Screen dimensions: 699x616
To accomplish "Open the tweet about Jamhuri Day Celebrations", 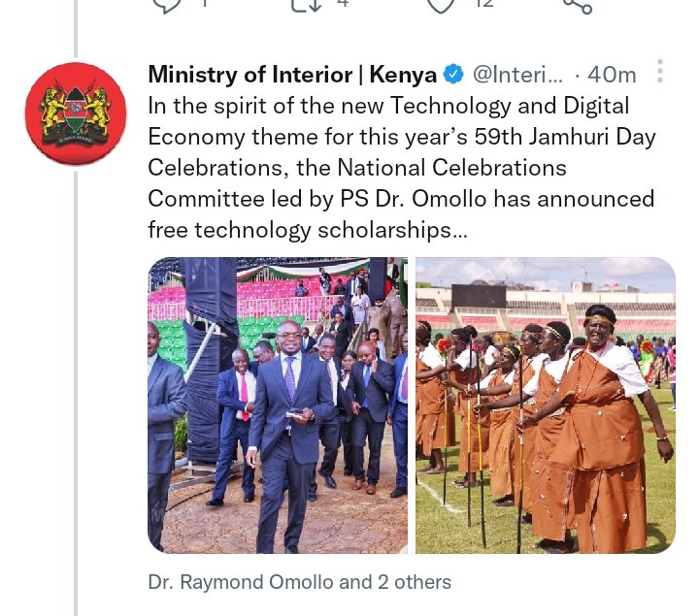I will point(401,168).
